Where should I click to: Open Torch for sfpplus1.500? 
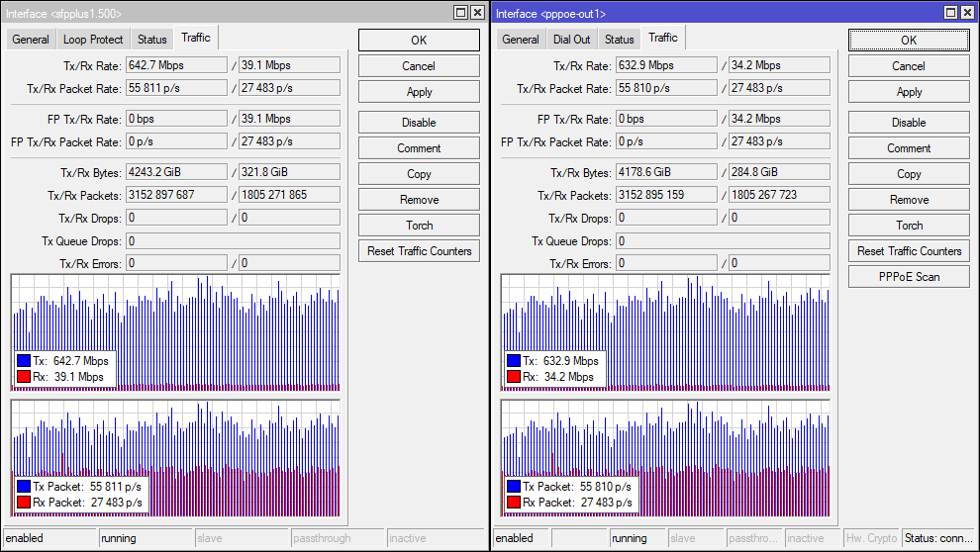pyautogui.click(x=419, y=226)
